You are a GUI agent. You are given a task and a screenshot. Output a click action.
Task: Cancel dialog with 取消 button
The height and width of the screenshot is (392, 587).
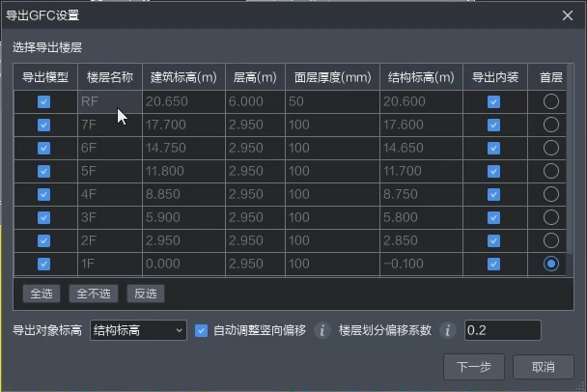(x=544, y=367)
